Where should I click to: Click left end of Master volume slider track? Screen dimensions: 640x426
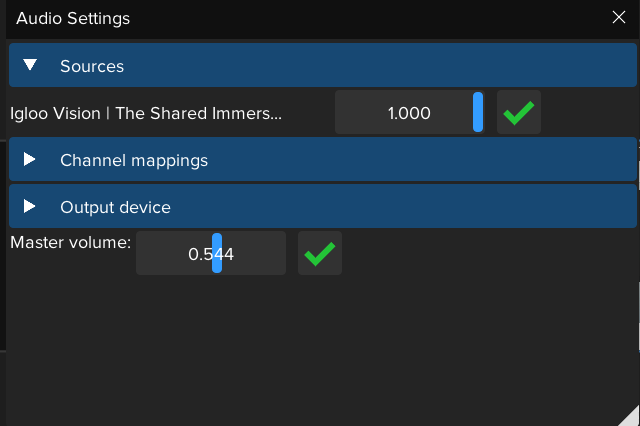[142, 254]
